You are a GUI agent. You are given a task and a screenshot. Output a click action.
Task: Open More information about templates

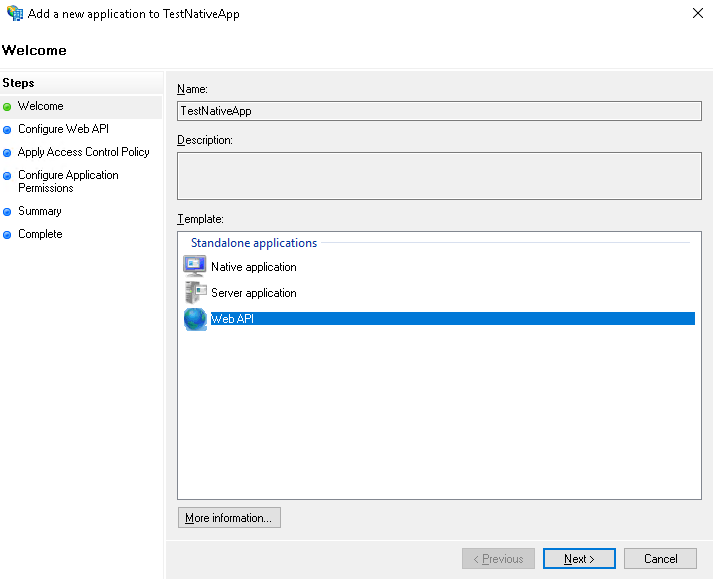229,518
